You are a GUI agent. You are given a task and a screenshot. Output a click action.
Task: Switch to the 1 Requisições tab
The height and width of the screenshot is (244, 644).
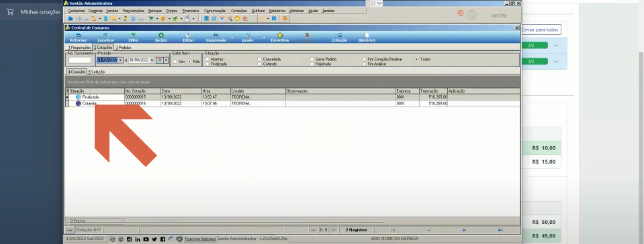[79, 48]
